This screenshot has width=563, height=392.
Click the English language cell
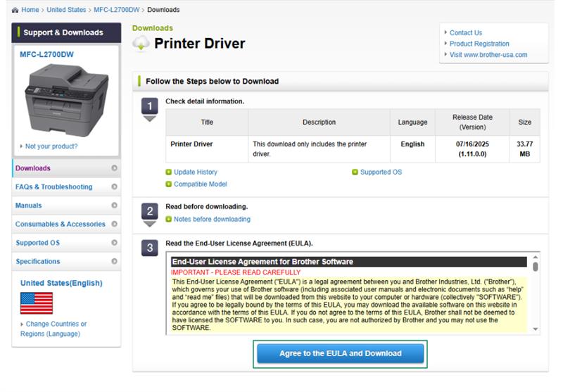412,149
